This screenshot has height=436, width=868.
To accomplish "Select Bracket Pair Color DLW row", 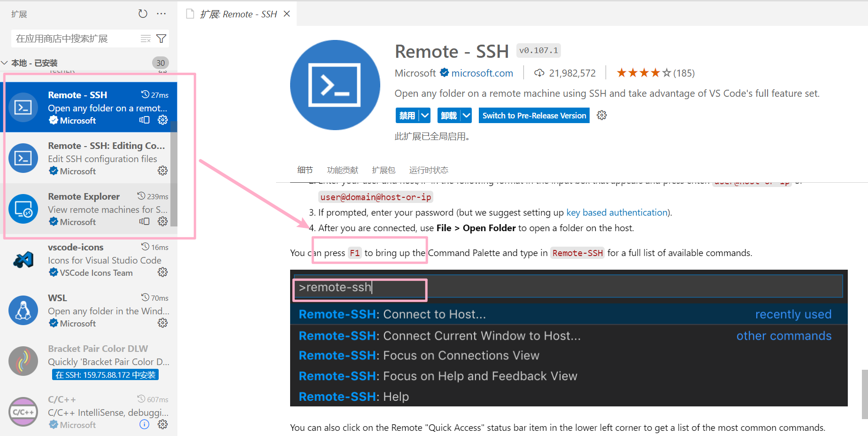I will pyautogui.click(x=89, y=361).
